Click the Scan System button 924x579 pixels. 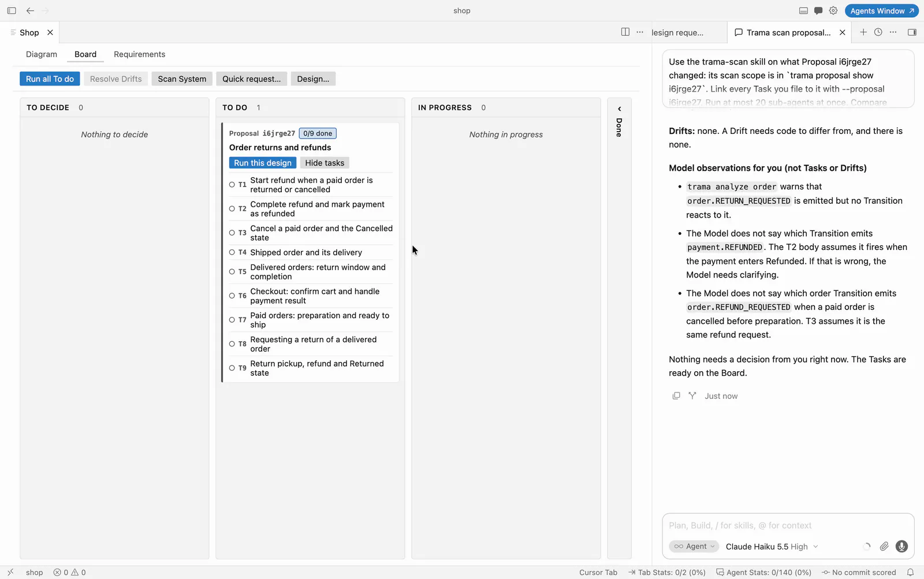182,79
